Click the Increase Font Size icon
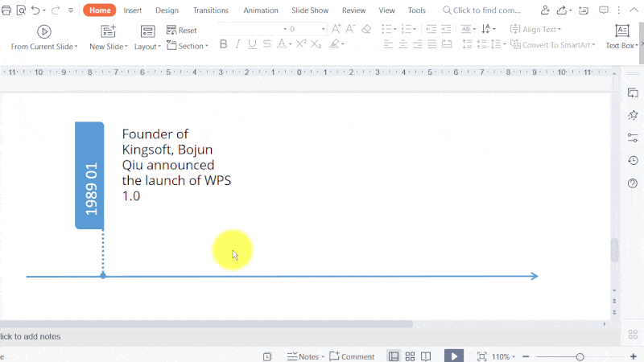644x362 pixels. point(336,29)
